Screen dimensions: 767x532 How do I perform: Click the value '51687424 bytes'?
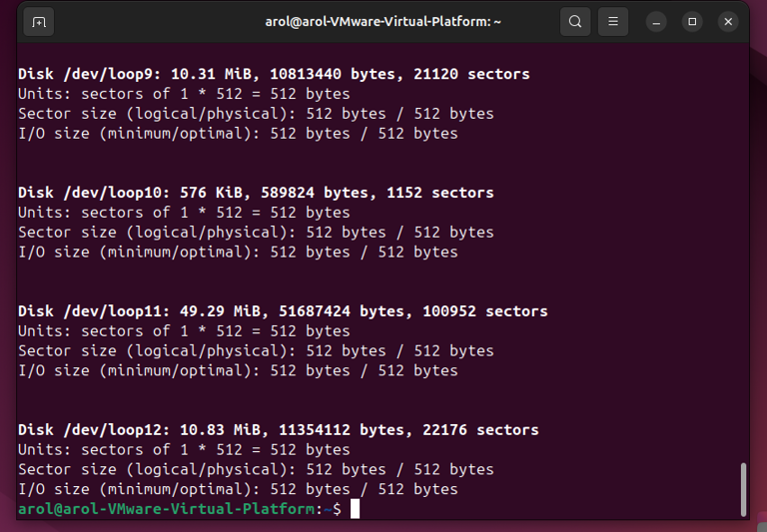(x=342, y=312)
